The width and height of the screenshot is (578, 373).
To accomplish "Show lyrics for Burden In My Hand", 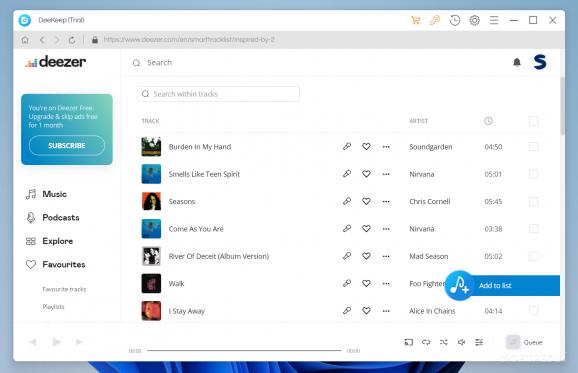I will (x=347, y=146).
